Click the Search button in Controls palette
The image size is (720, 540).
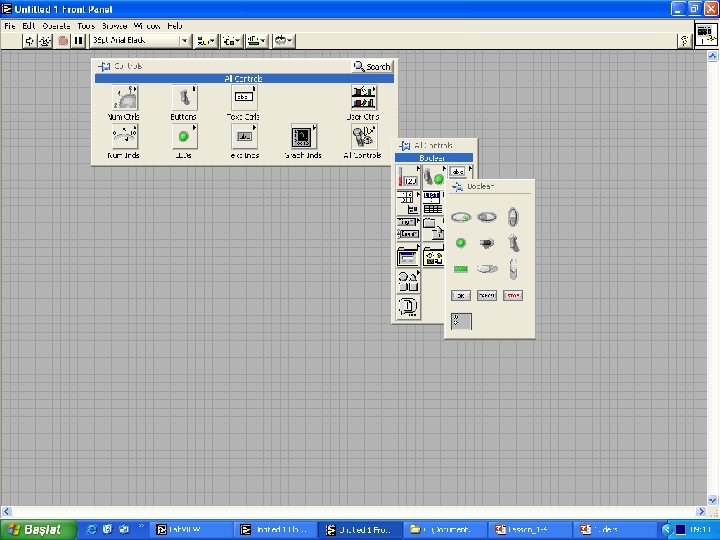[372, 67]
